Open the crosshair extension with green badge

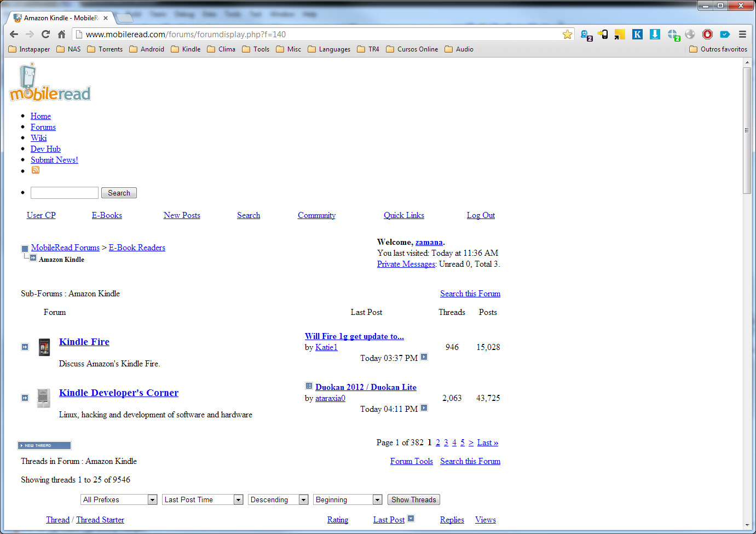pyautogui.click(x=673, y=35)
